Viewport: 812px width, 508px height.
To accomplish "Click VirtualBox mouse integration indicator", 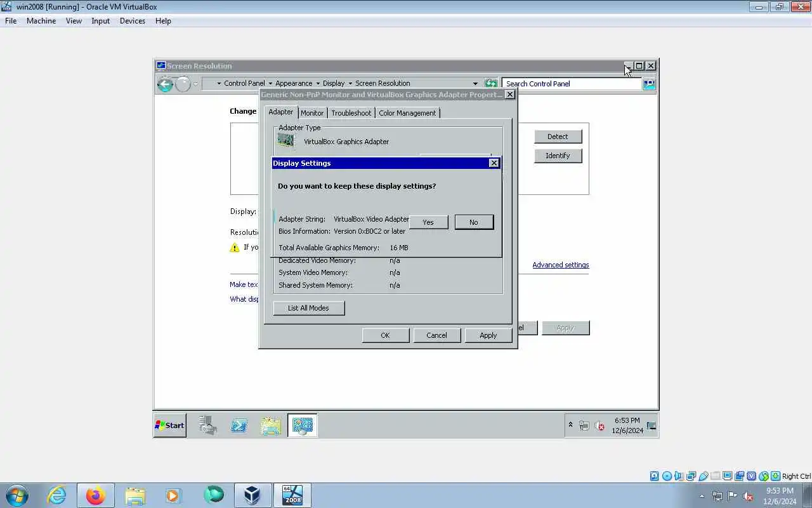I will [763, 476].
